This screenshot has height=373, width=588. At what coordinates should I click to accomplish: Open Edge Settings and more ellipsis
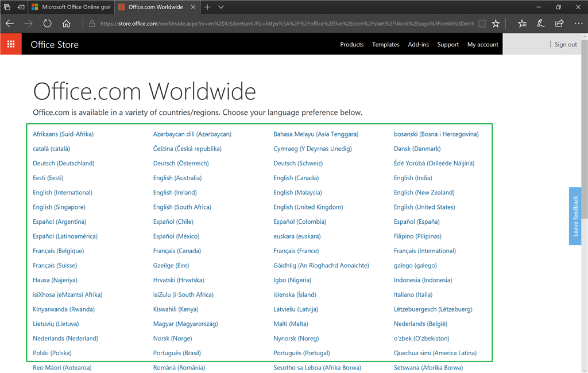[578, 24]
